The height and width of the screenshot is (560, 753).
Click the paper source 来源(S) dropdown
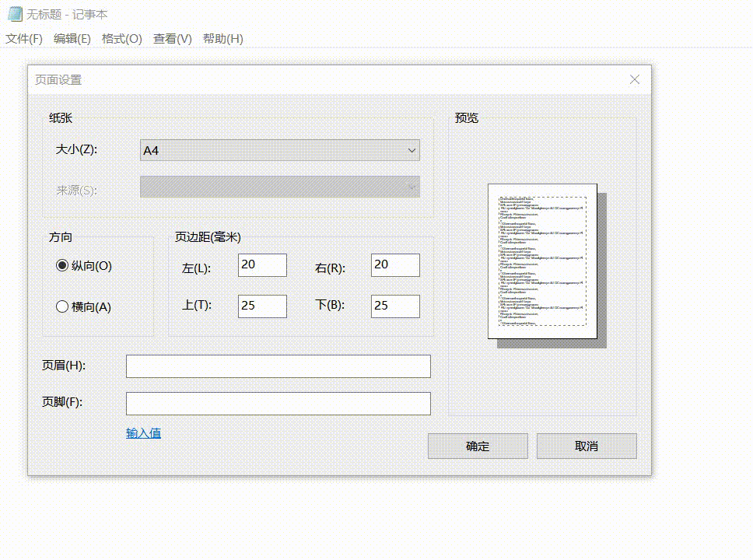pyautogui.click(x=279, y=187)
